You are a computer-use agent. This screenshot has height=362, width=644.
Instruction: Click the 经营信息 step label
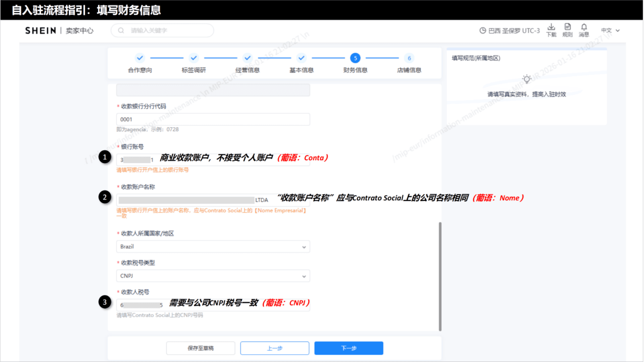[x=248, y=70]
